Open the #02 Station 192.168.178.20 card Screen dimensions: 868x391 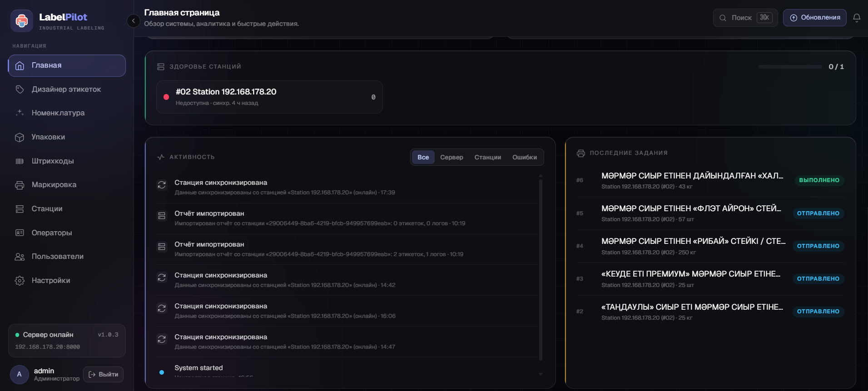click(269, 97)
